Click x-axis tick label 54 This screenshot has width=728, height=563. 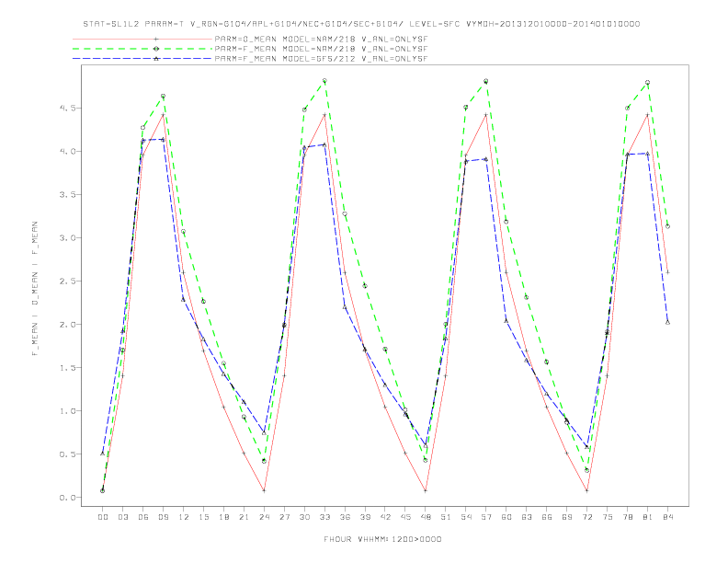(466, 517)
